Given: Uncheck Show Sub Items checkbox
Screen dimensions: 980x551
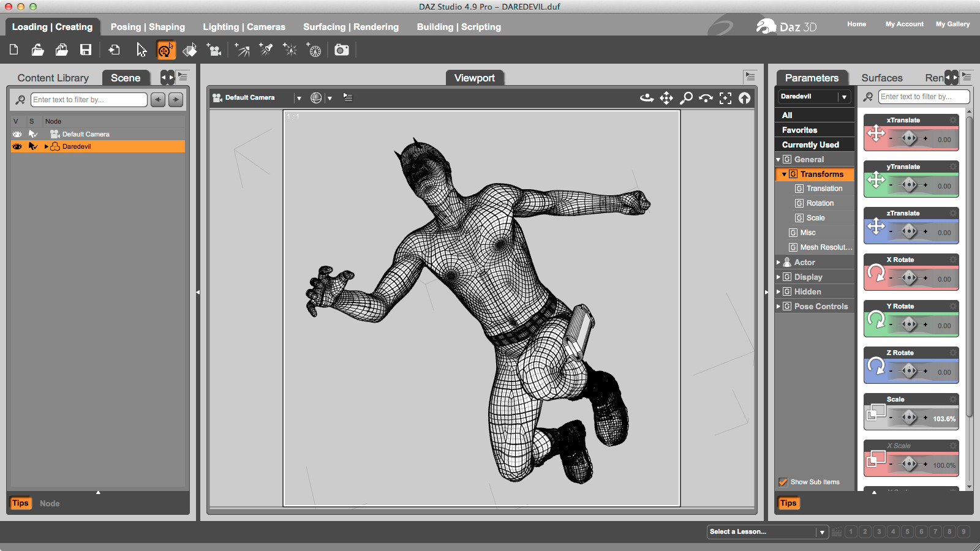Looking at the screenshot, I should pos(783,482).
